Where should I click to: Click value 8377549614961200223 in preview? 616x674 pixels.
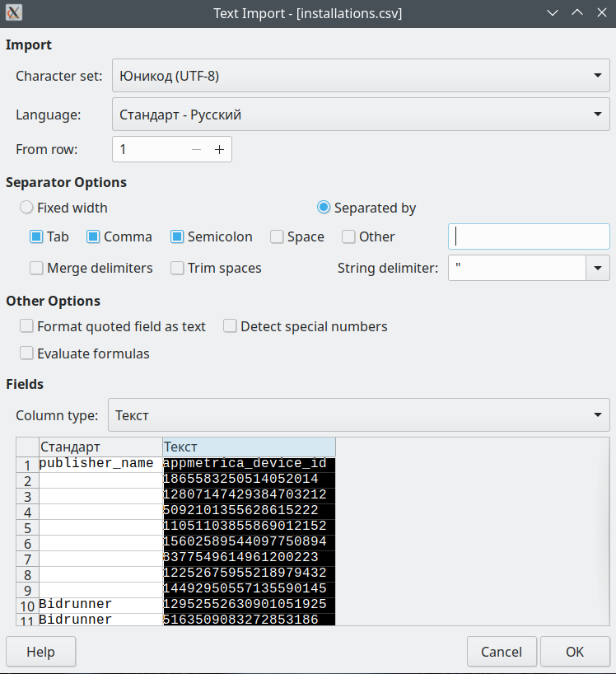pyautogui.click(x=250, y=558)
